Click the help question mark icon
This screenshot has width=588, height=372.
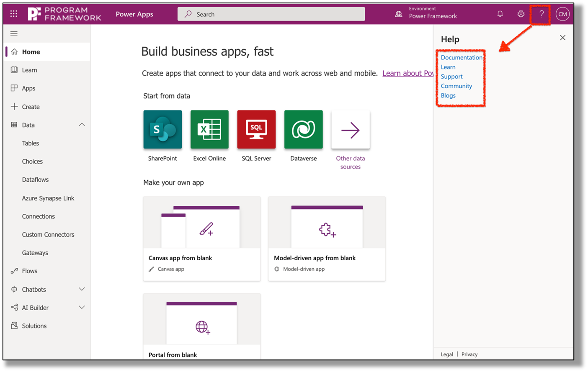[x=542, y=14]
